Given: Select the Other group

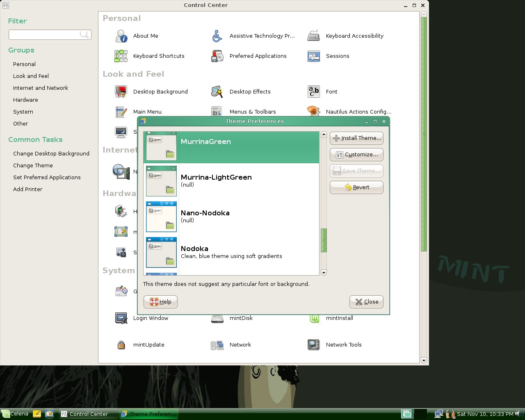Looking at the screenshot, I should coord(21,124).
